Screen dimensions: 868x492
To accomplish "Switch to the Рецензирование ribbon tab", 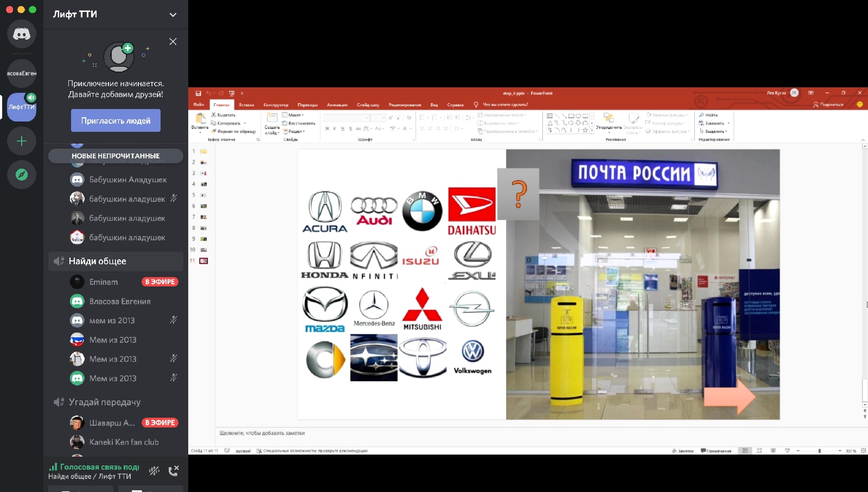I will pyautogui.click(x=405, y=105).
